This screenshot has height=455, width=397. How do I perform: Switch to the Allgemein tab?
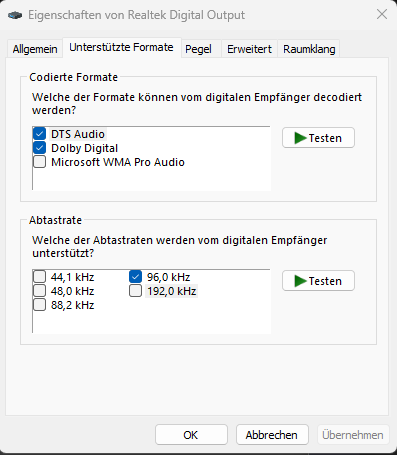point(35,49)
